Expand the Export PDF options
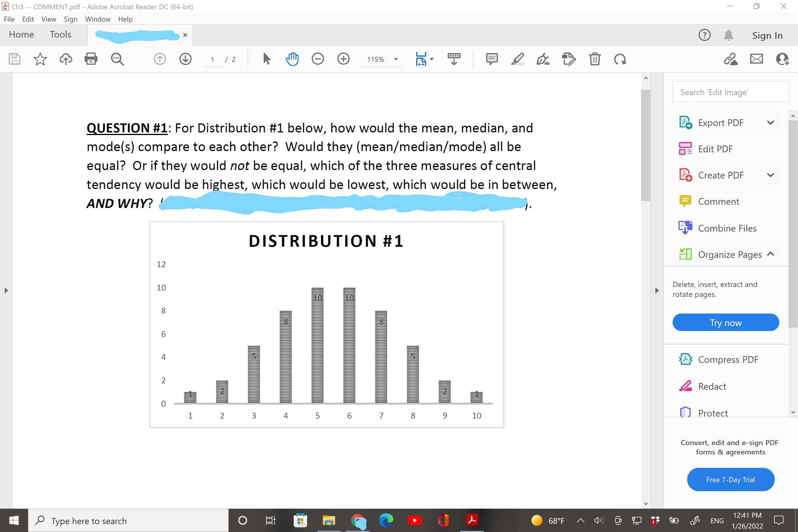Screen dimensions: 798x532 (x=771, y=123)
